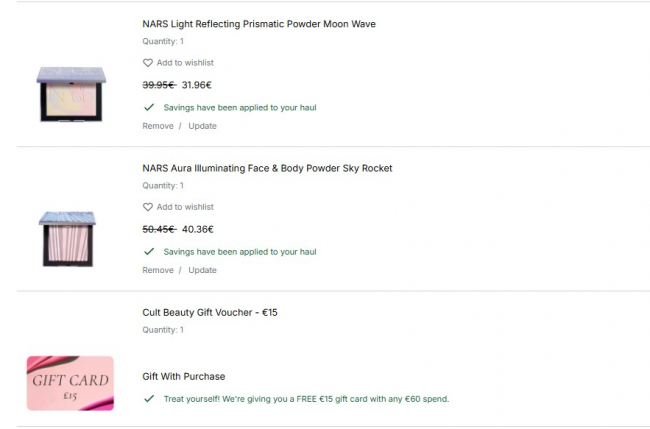Click the 40.36€ discounted price for Sky Rocket
650x429 pixels.
[x=197, y=229]
